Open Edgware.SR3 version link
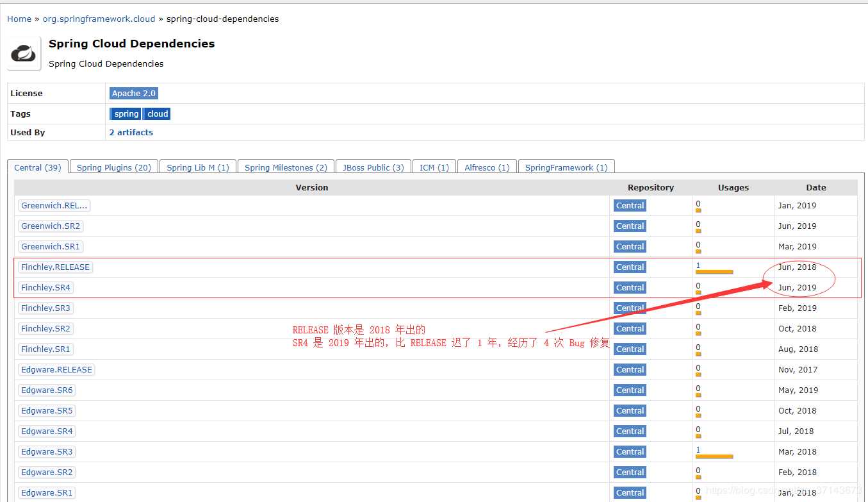 pos(47,452)
